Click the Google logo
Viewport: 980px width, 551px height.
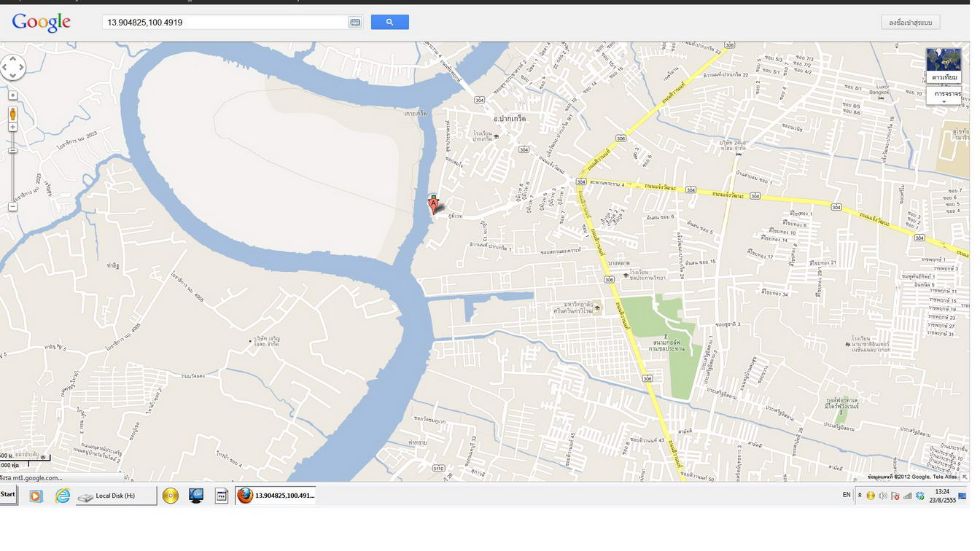[42, 23]
